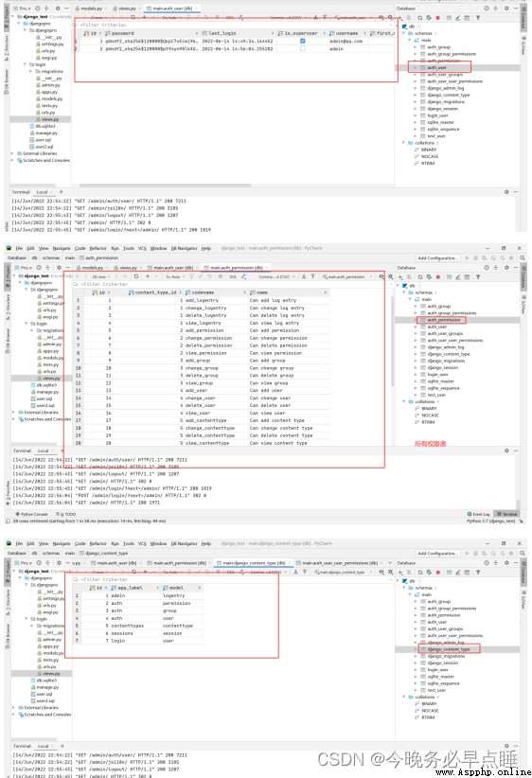
Task: Open views.py tab in the auth_user window
Action: [125, 9]
